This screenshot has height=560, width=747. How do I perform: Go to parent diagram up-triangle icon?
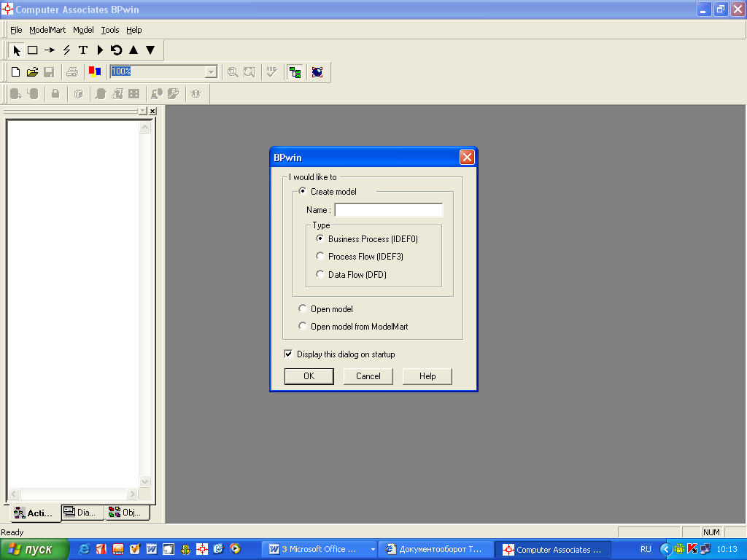pyautogui.click(x=133, y=50)
